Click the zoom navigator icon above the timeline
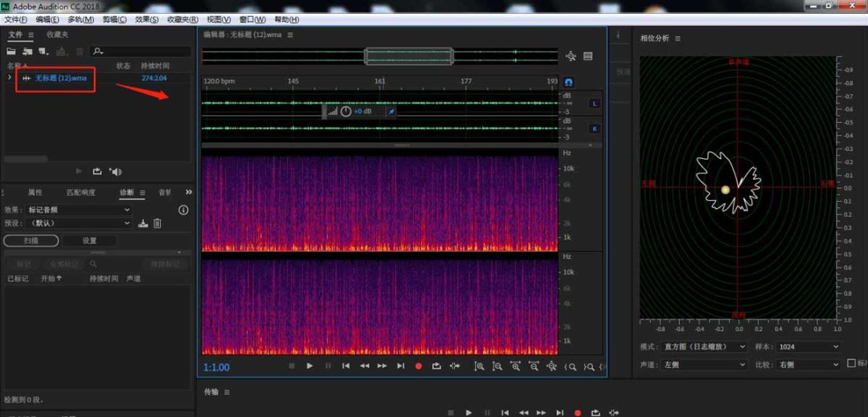This screenshot has width=868, height=417. (571, 56)
